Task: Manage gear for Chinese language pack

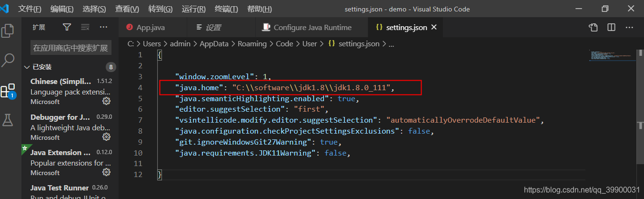Action: pyautogui.click(x=107, y=101)
